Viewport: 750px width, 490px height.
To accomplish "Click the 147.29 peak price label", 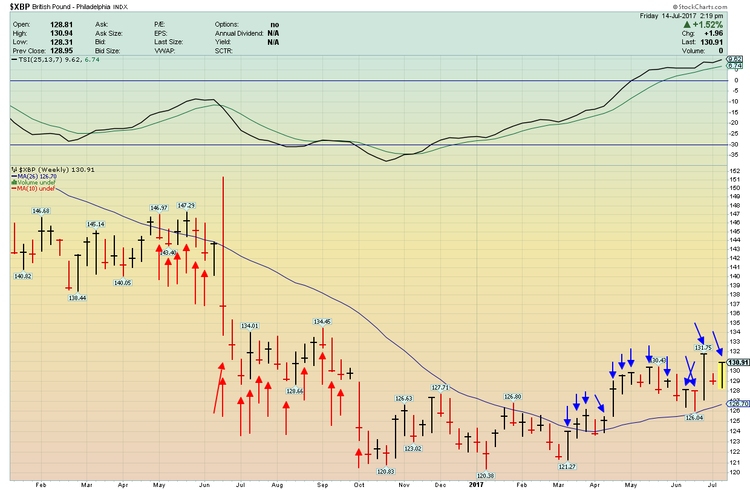I will click(186, 205).
